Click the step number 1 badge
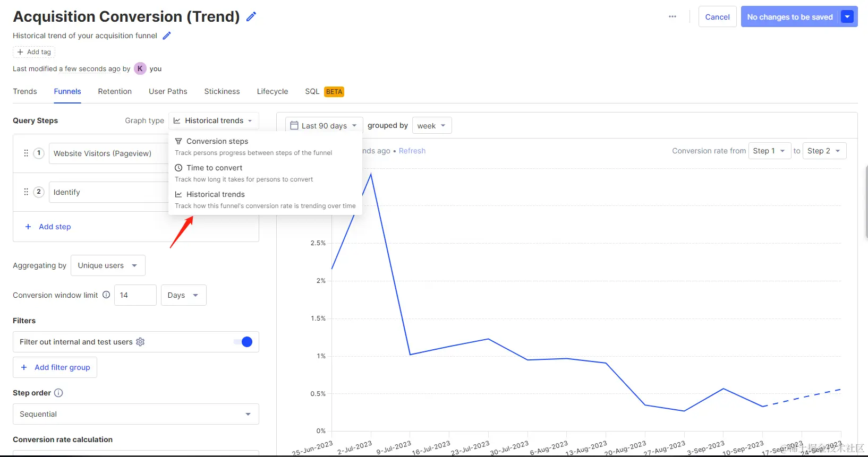The height and width of the screenshot is (457, 868). [x=39, y=153]
